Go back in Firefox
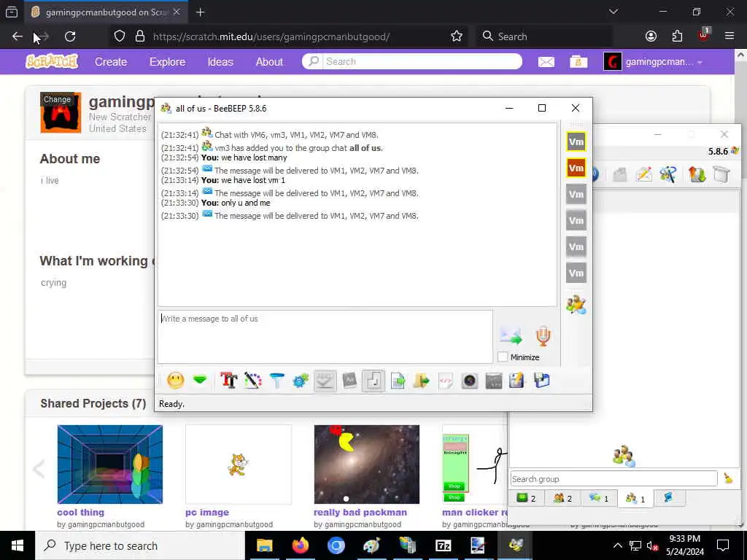This screenshot has width=747, height=560. click(x=18, y=36)
